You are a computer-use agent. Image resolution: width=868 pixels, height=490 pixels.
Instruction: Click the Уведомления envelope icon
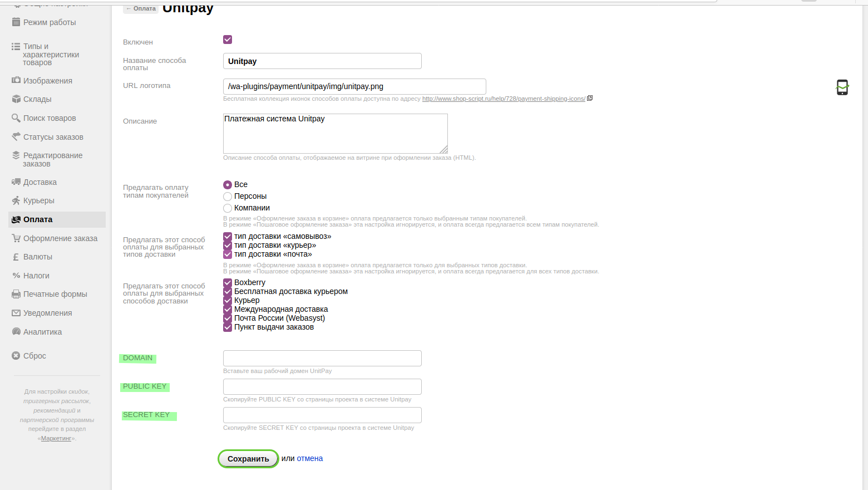pyautogui.click(x=16, y=313)
